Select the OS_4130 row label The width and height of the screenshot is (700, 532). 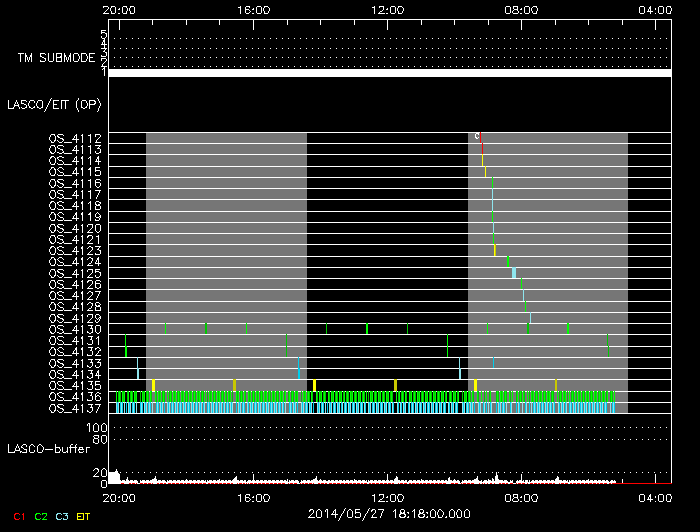(x=75, y=329)
